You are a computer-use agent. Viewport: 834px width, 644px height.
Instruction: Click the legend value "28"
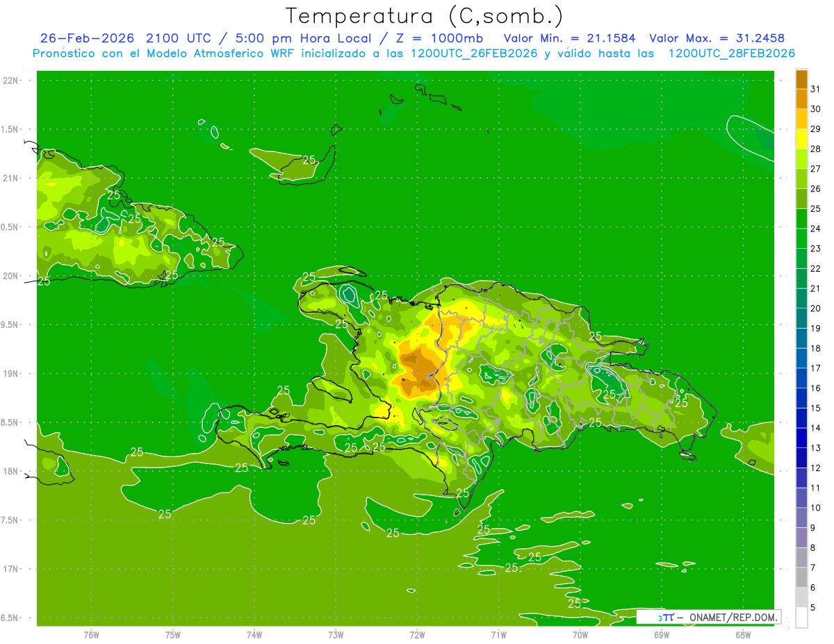(x=815, y=149)
